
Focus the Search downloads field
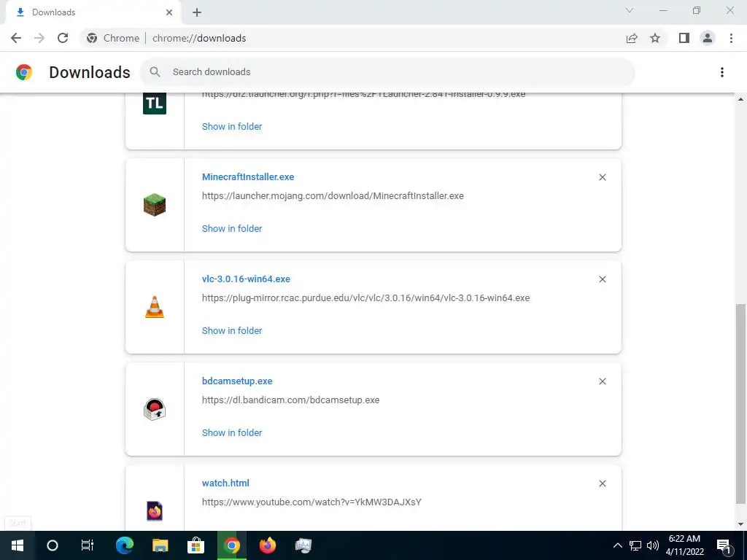click(x=387, y=72)
